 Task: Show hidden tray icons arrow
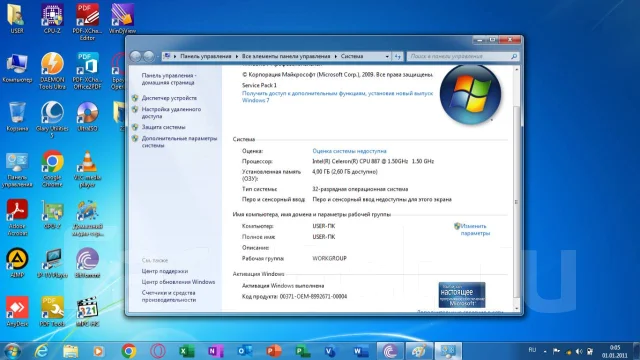coord(545,351)
